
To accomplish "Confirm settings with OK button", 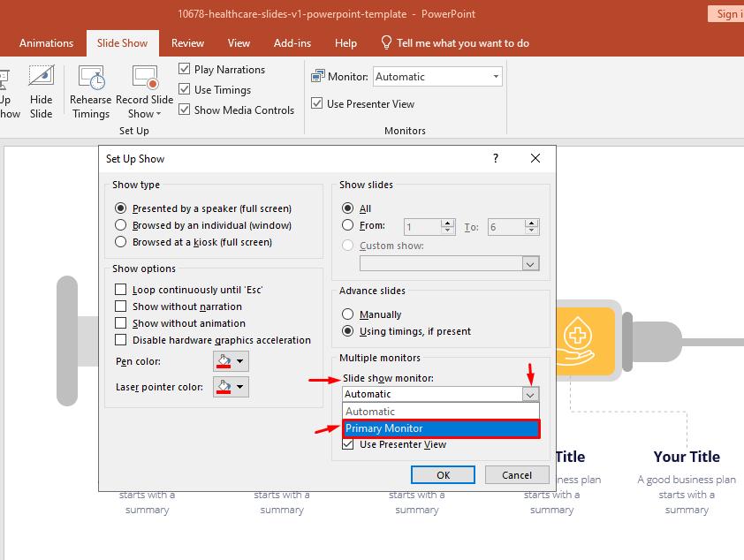I will (x=443, y=474).
